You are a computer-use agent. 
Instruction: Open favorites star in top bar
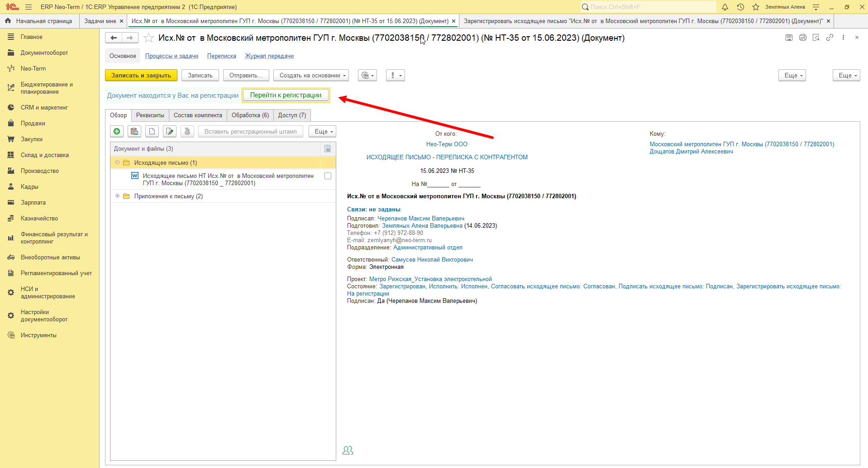[x=755, y=7]
